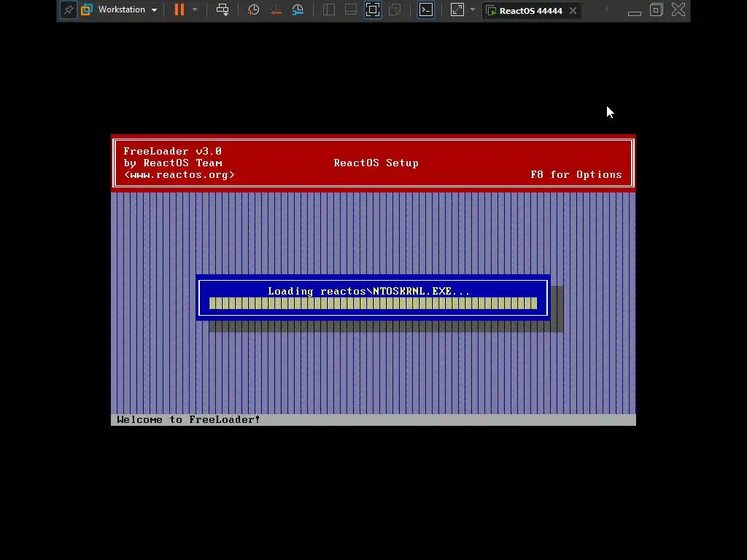Take a snapshot of the VM
Screen dimensions: 747x560
[253, 9]
